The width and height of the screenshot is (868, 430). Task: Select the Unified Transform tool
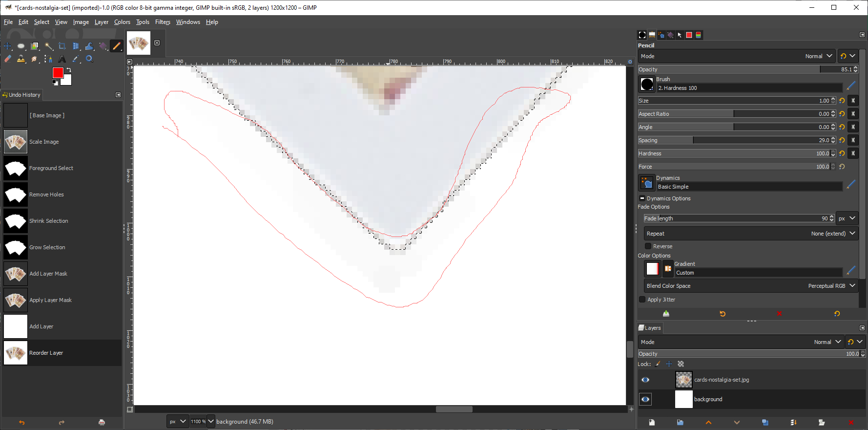click(x=76, y=46)
